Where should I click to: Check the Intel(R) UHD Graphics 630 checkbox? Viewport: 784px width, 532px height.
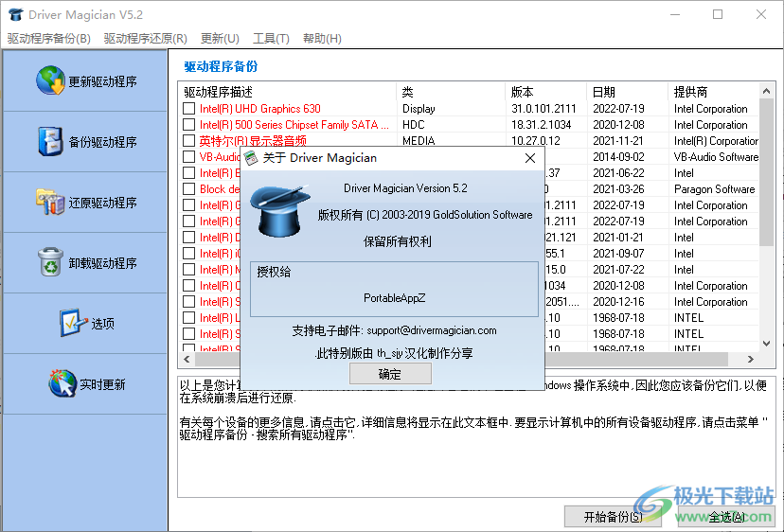tap(189, 109)
